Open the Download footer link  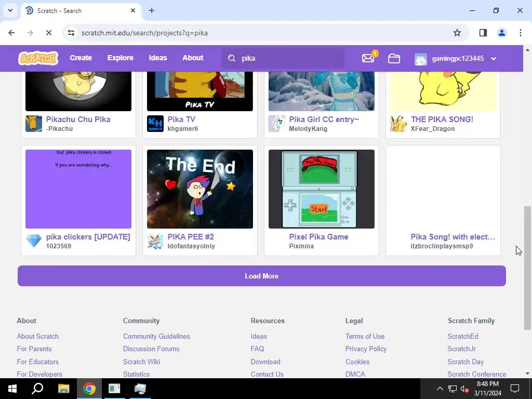click(265, 362)
